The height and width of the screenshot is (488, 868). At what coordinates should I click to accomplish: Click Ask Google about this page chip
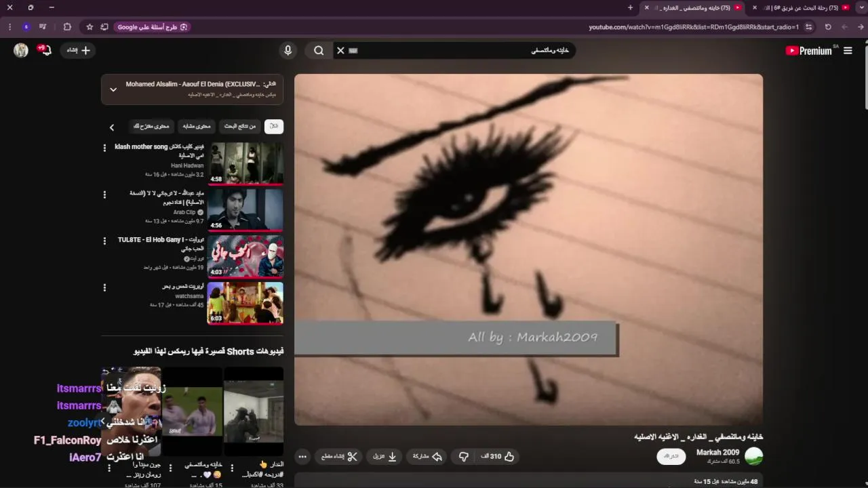click(x=153, y=26)
